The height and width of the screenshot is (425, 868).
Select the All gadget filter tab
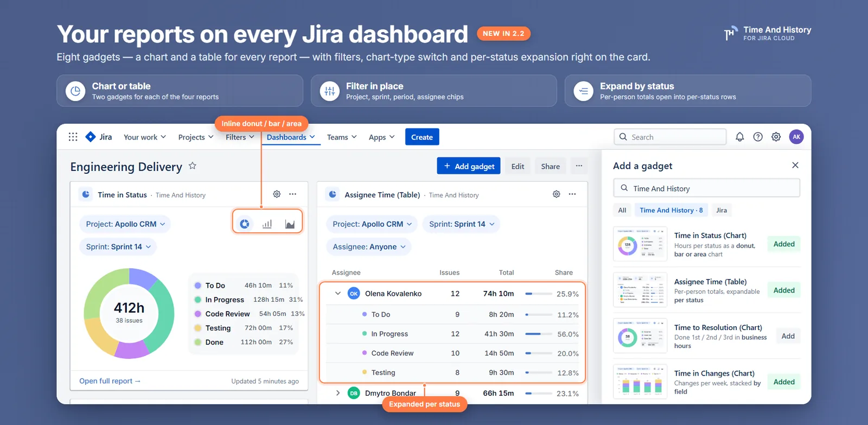[x=622, y=210]
